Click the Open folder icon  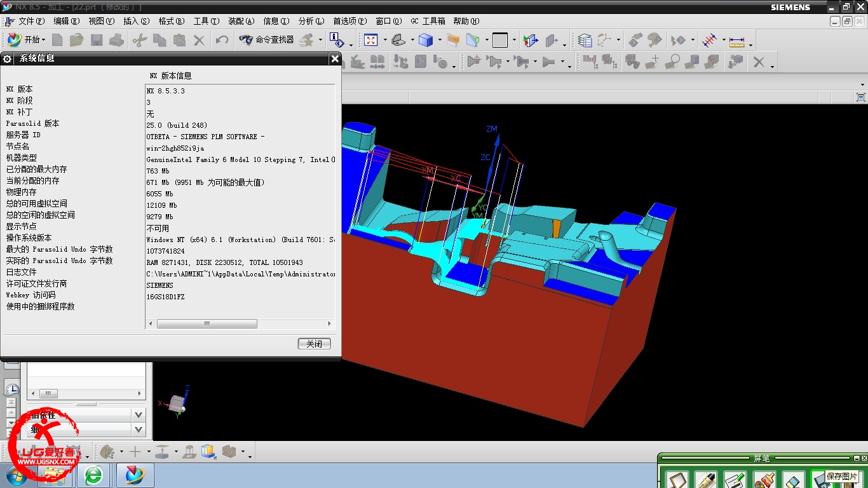pyautogui.click(x=76, y=40)
